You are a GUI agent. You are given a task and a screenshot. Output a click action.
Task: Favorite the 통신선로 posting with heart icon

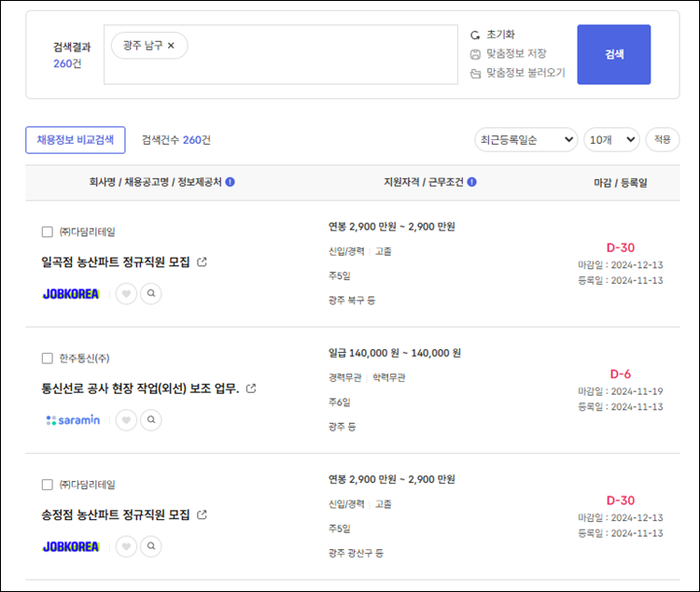(126, 420)
